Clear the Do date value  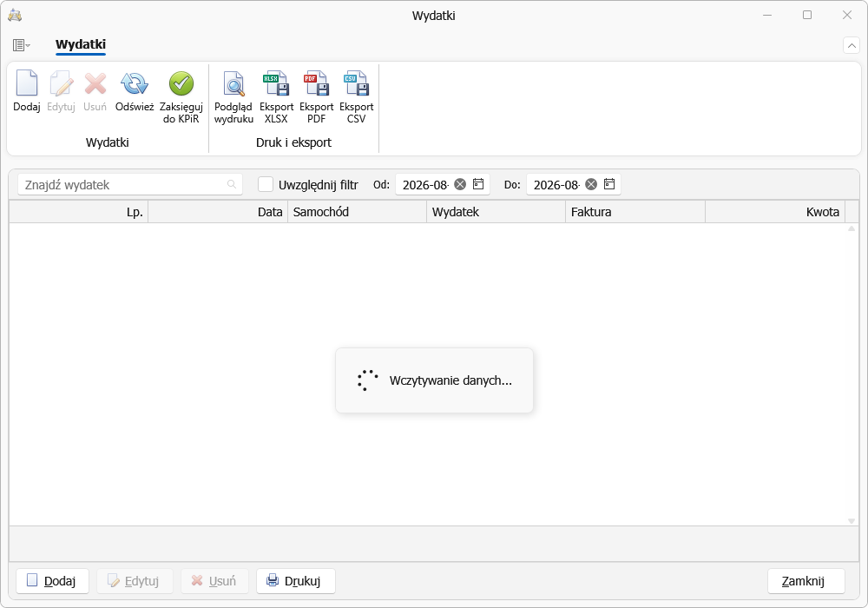(x=591, y=184)
